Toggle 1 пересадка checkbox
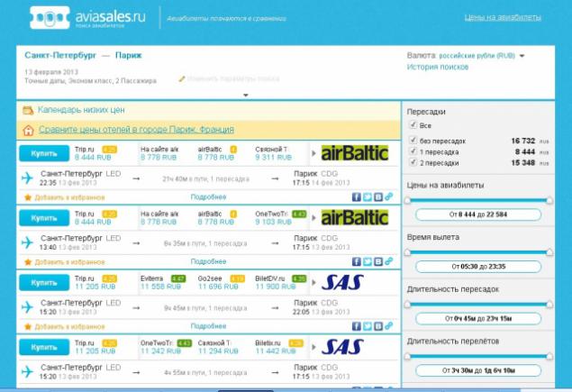 (413, 151)
